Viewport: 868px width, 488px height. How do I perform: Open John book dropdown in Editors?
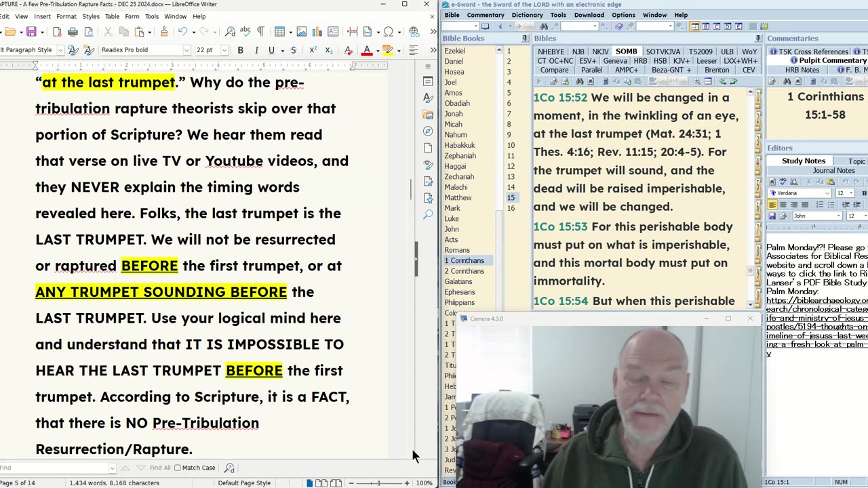(838, 216)
